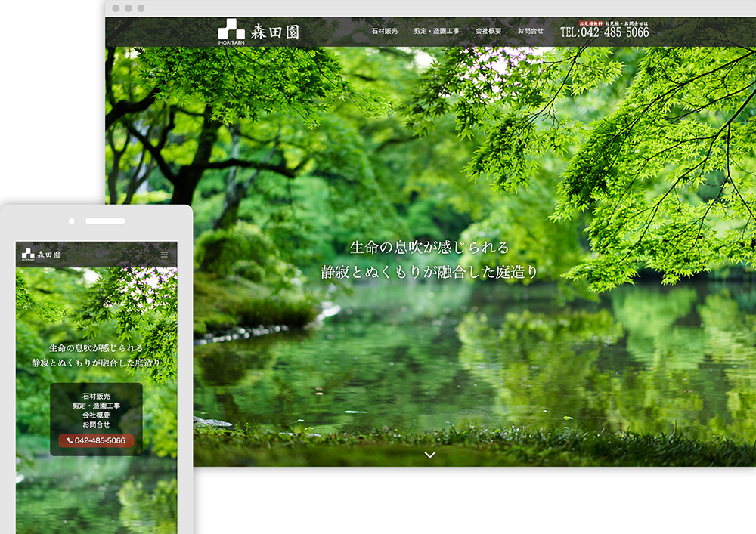
Task: Click the TEL:042-485-5066 number in header
Action: pos(604,33)
